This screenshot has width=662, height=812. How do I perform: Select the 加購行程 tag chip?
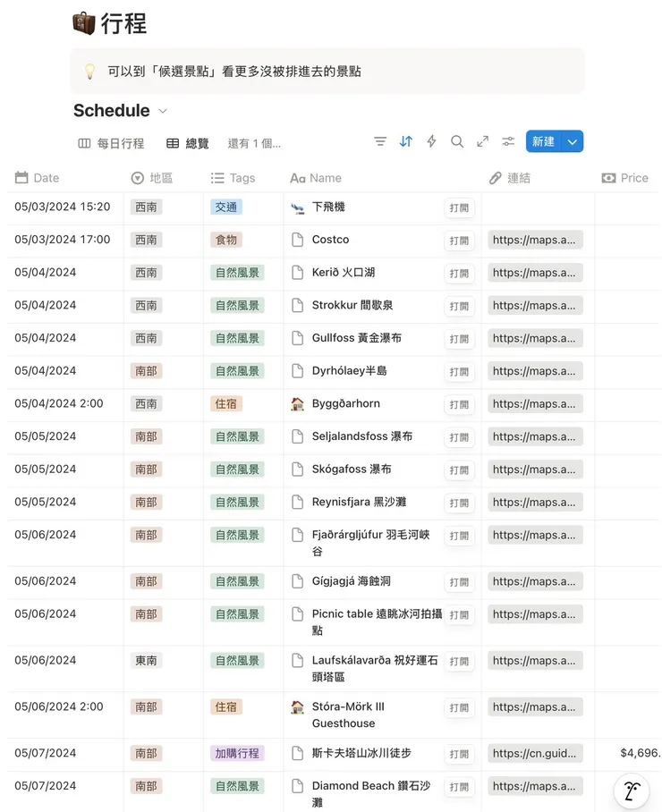click(x=237, y=753)
